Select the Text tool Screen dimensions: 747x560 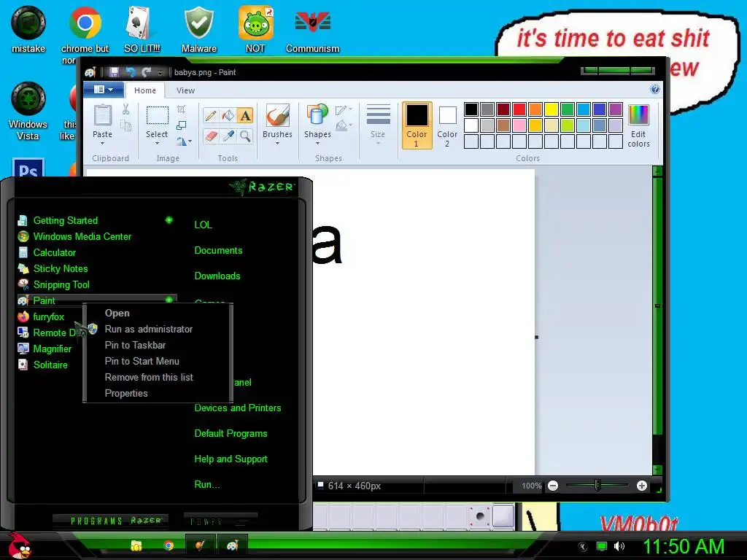(x=245, y=116)
